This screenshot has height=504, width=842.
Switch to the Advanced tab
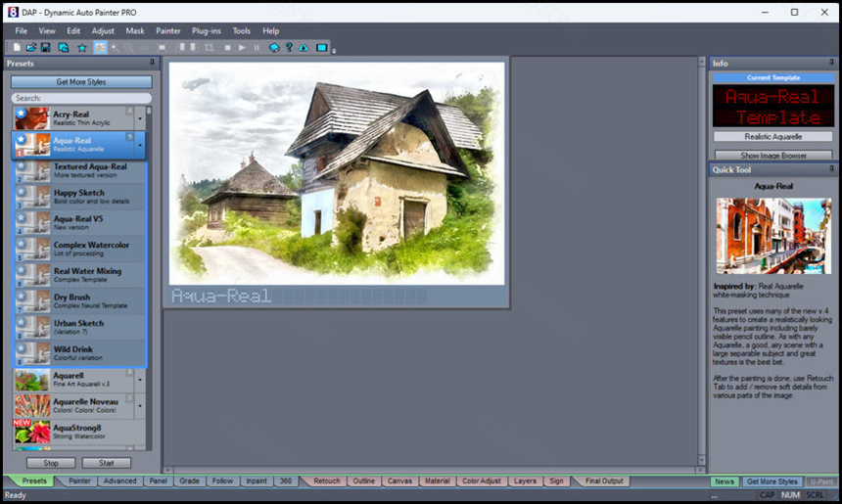coord(119,481)
